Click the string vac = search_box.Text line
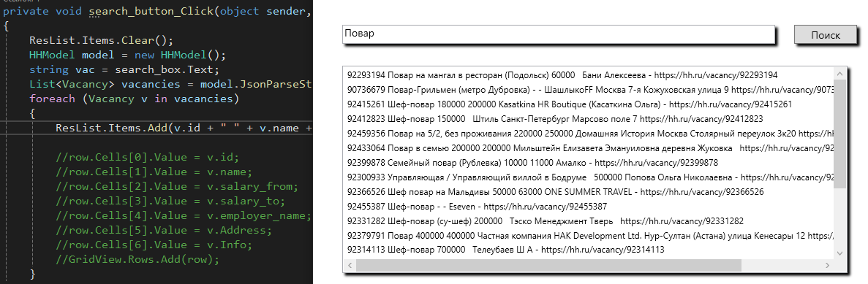This screenshot has height=284, width=868. click(124, 69)
